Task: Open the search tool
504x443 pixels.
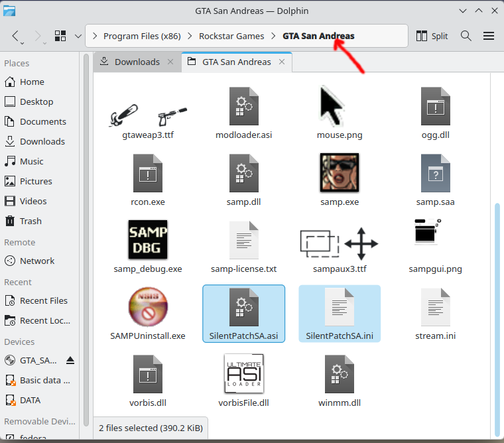Action: [x=466, y=36]
